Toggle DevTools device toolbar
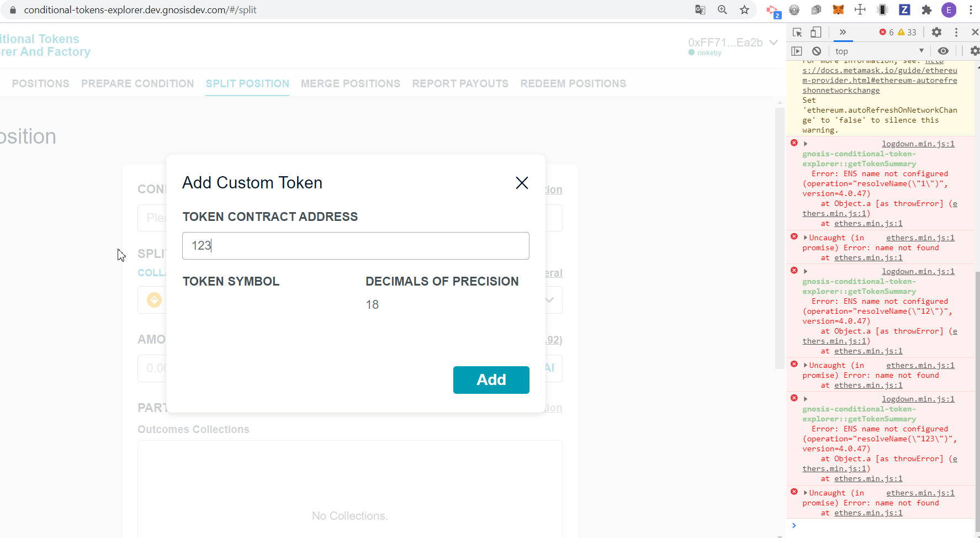Image resolution: width=980 pixels, height=538 pixels. [x=816, y=33]
